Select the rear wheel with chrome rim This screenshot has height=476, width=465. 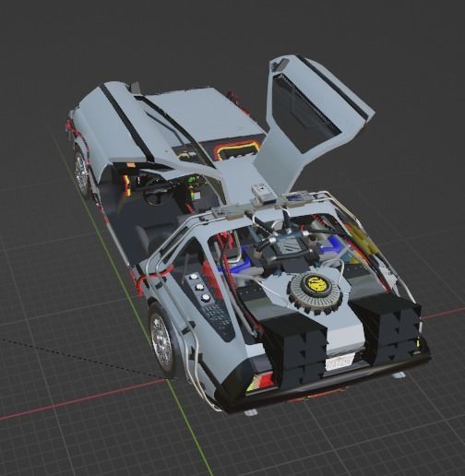(x=162, y=341)
